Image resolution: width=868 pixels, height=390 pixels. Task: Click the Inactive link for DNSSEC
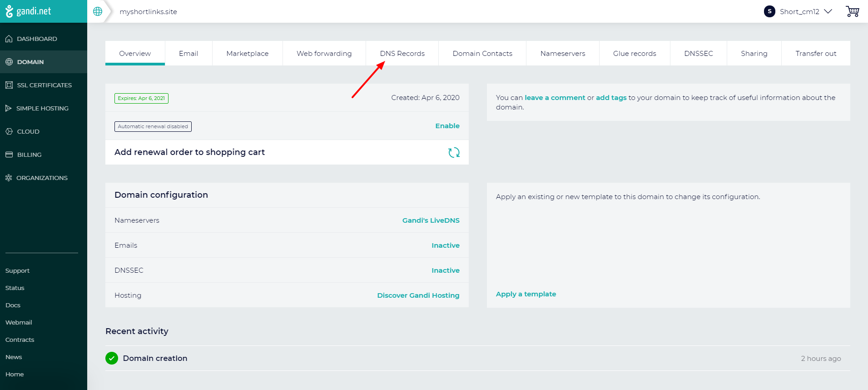tap(446, 270)
